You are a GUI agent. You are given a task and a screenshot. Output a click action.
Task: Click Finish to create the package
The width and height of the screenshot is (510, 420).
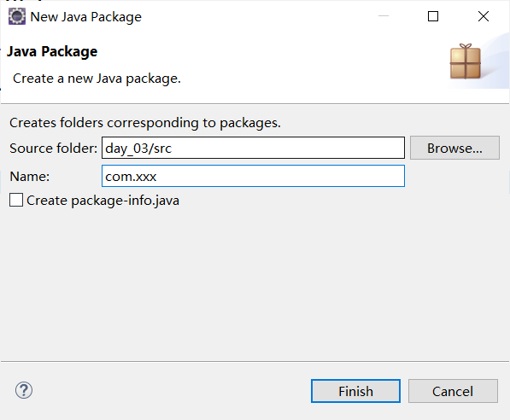tap(355, 391)
